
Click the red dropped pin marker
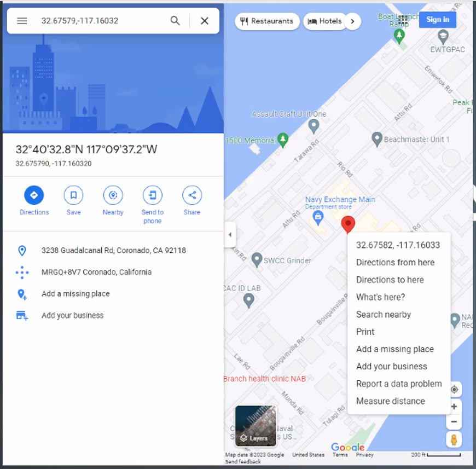pyautogui.click(x=348, y=224)
